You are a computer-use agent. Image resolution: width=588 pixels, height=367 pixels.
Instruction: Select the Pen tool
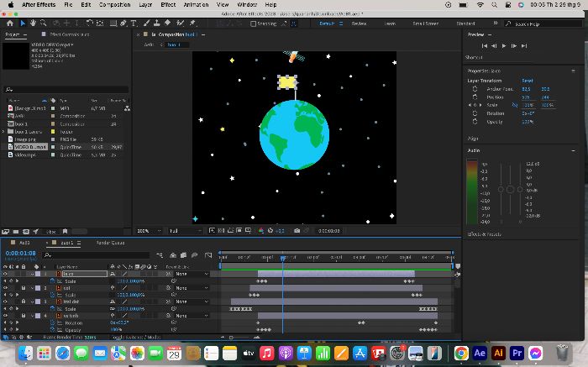click(x=123, y=24)
